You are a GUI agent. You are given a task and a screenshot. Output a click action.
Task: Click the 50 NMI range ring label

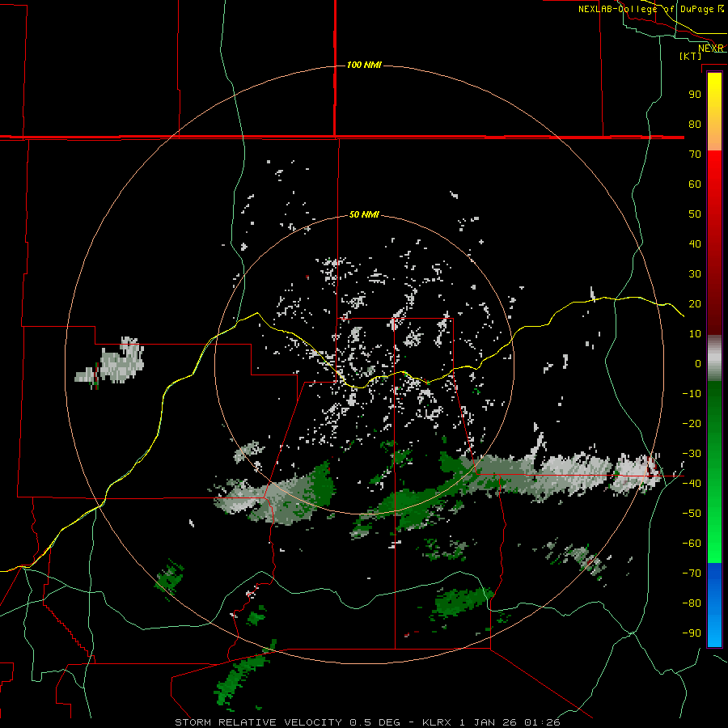tap(364, 214)
